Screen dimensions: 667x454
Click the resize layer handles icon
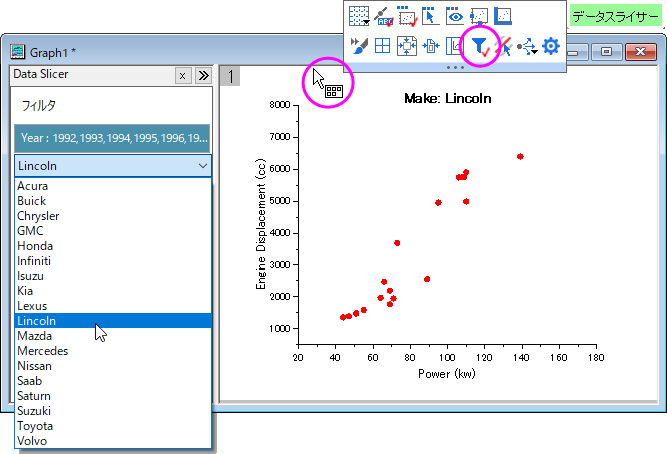tap(479, 17)
